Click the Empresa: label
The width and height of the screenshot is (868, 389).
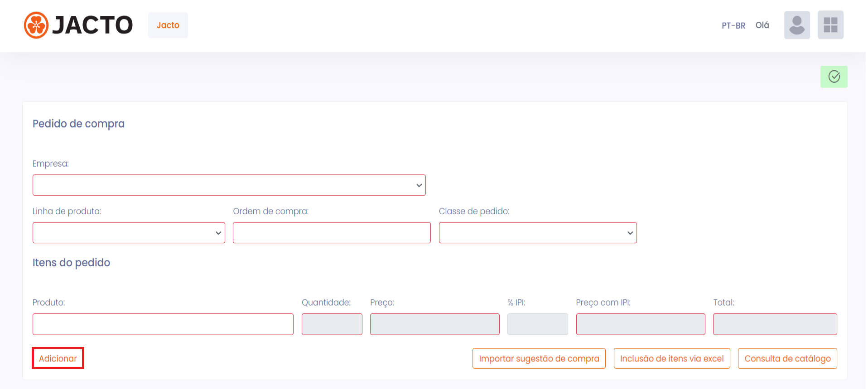(x=51, y=163)
